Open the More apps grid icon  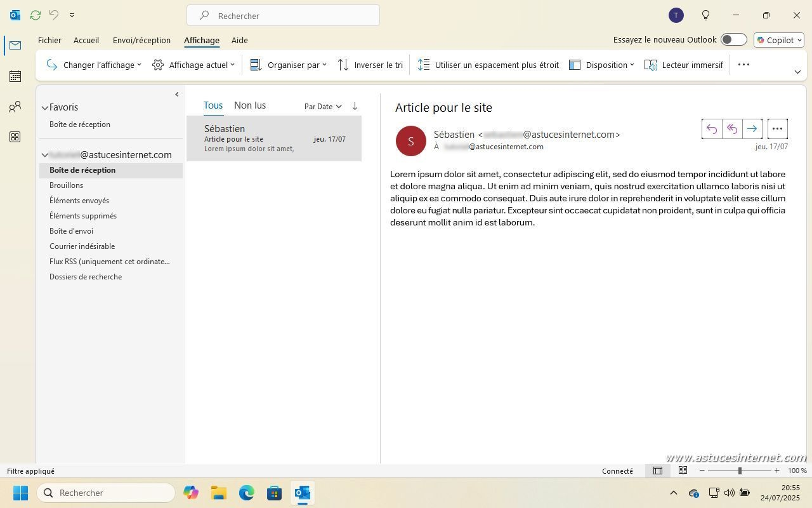pos(15,137)
